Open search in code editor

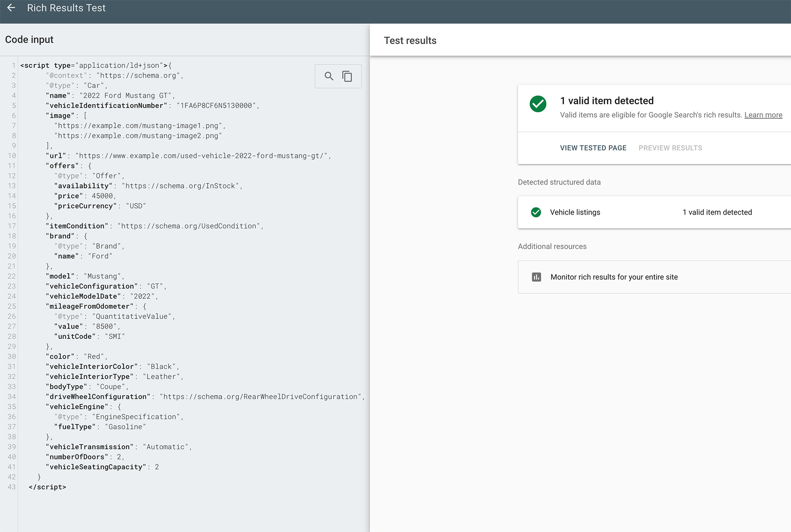coord(329,76)
